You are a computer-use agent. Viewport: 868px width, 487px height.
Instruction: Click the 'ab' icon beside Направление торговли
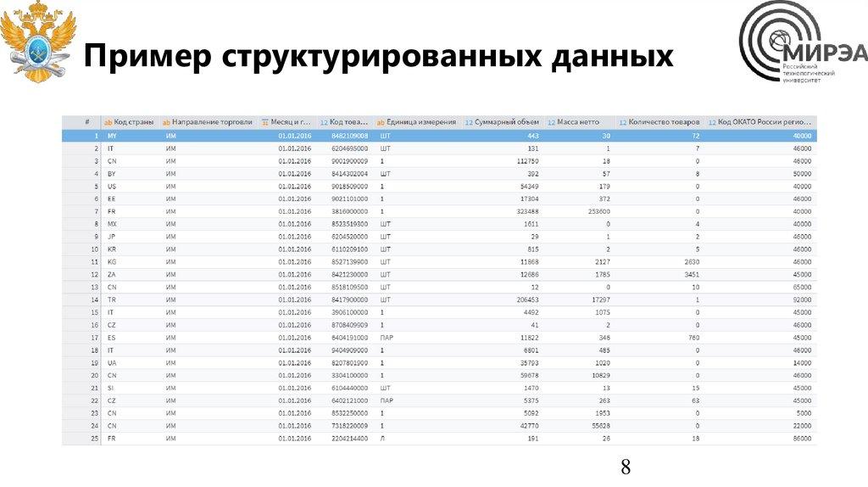[x=166, y=122]
